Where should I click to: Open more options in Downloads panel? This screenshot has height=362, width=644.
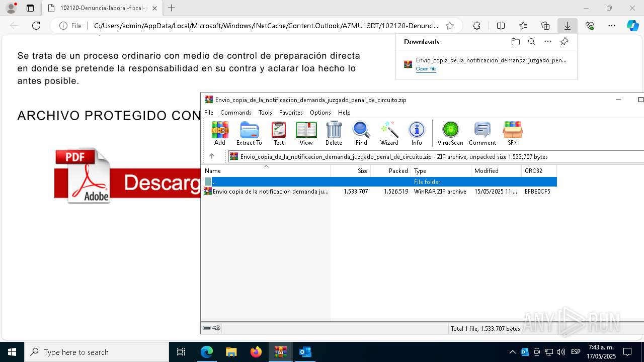pyautogui.click(x=548, y=42)
